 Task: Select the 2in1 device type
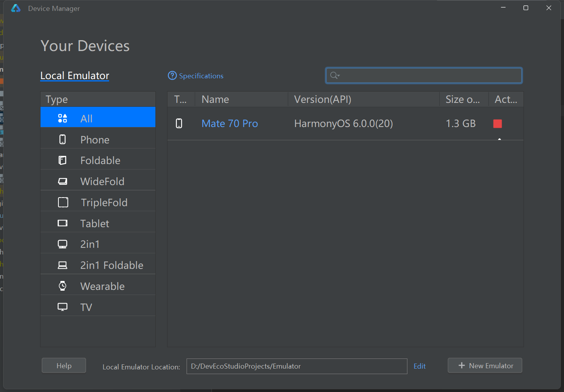[x=90, y=244]
